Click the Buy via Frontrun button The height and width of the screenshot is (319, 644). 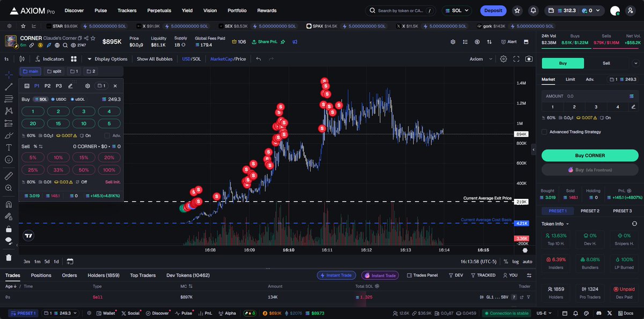point(590,169)
